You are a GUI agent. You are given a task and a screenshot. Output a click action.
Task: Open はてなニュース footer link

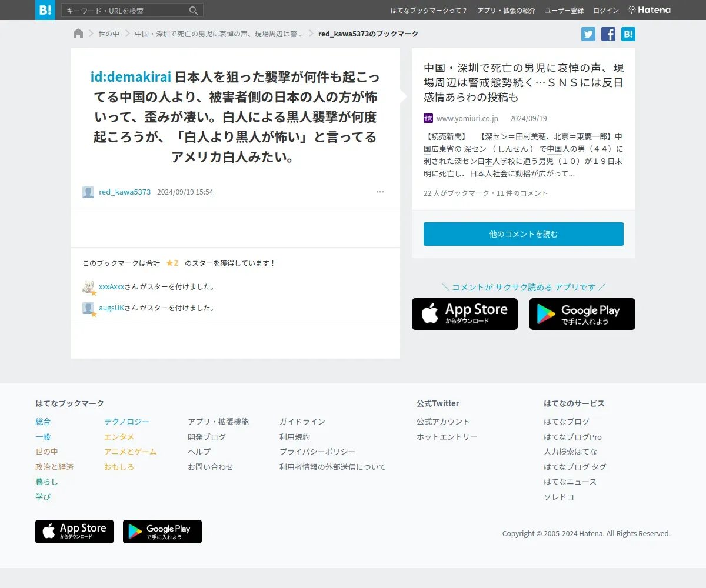pyautogui.click(x=570, y=482)
